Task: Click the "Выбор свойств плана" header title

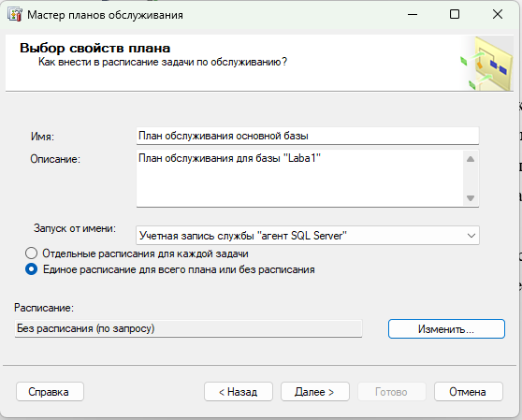Action: pos(95,48)
